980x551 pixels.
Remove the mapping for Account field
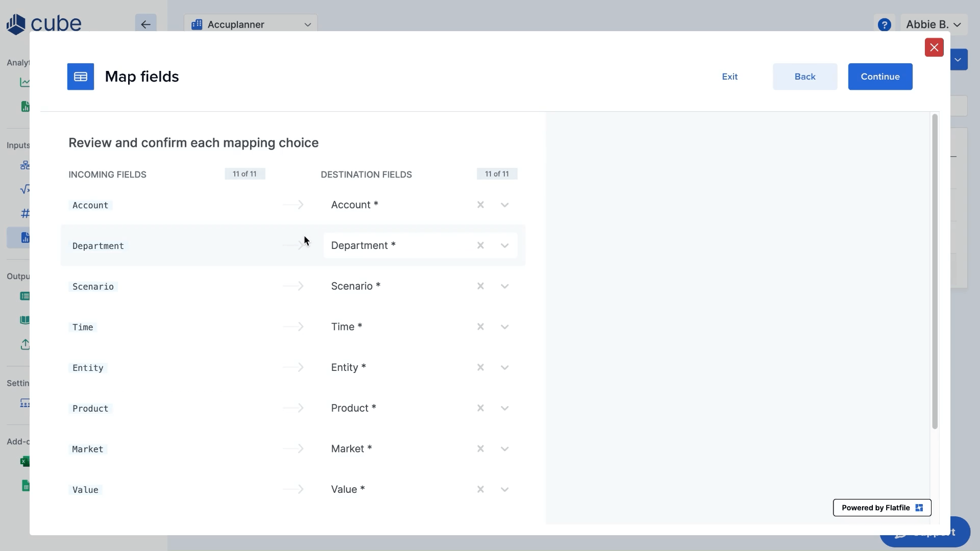[480, 205]
